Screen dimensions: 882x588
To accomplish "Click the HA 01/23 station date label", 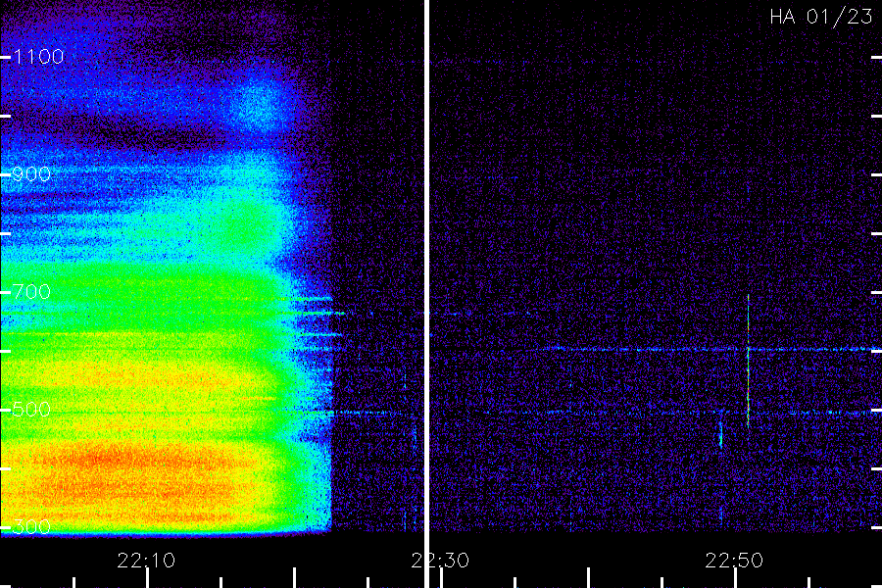I will [820, 17].
